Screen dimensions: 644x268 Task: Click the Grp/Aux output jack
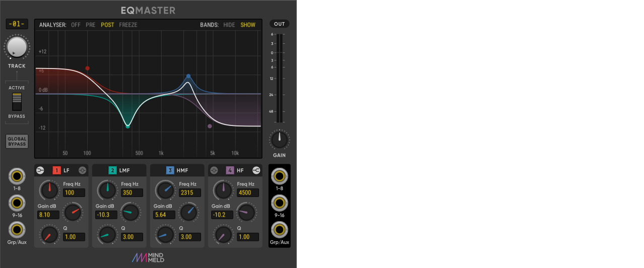[279, 230]
